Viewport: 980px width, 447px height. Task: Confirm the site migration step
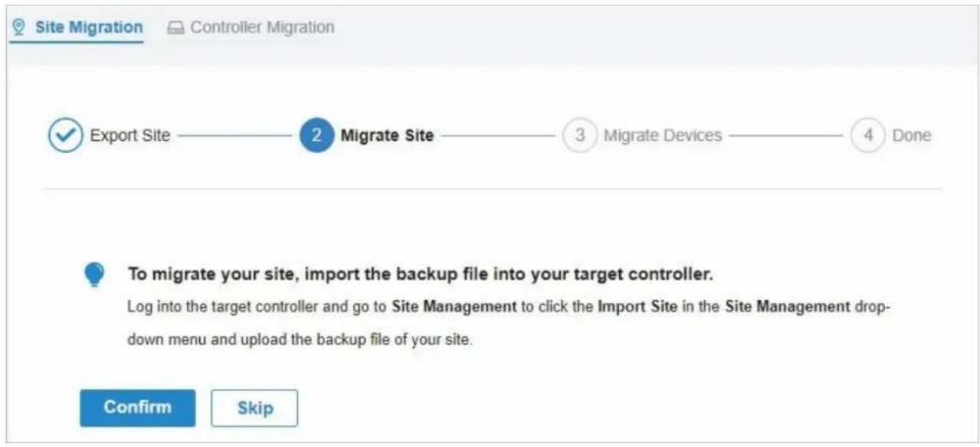point(138,408)
